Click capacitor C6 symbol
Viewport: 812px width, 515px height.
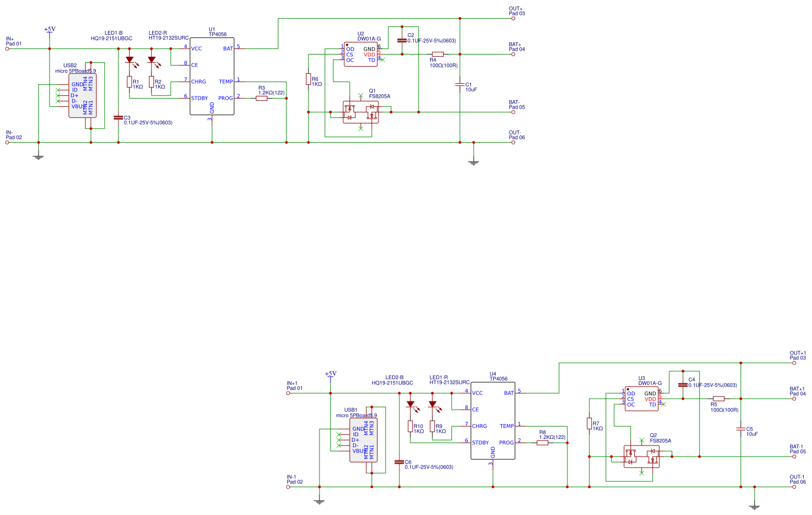399,462
